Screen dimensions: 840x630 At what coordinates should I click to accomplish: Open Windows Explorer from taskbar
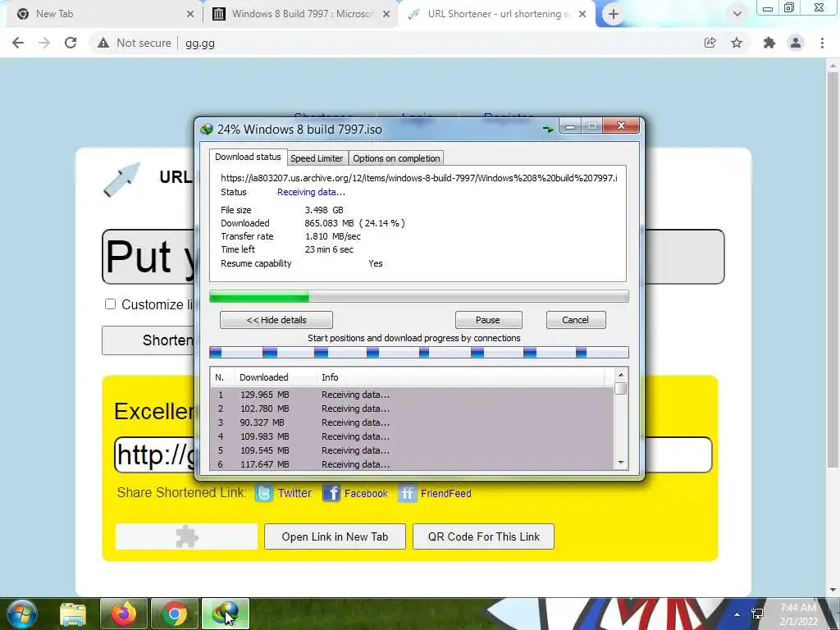click(x=73, y=614)
